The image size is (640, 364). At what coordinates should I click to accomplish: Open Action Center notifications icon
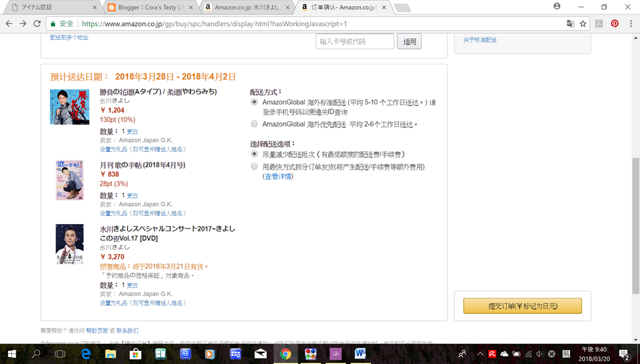(624, 354)
